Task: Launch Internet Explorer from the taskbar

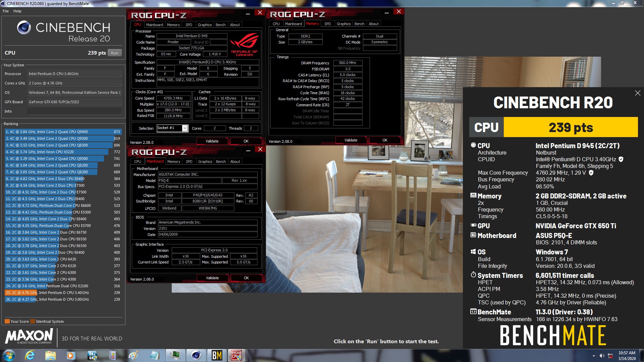Action: click(30, 355)
